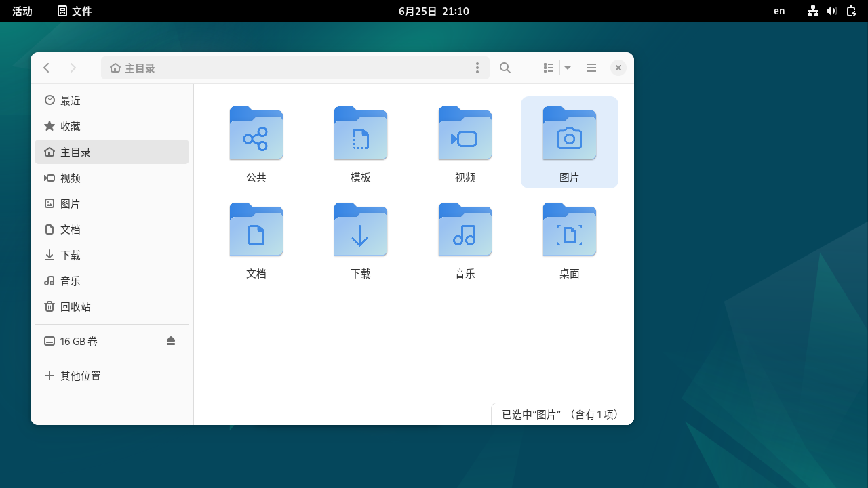Expand the view options dropdown arrow

568,68
